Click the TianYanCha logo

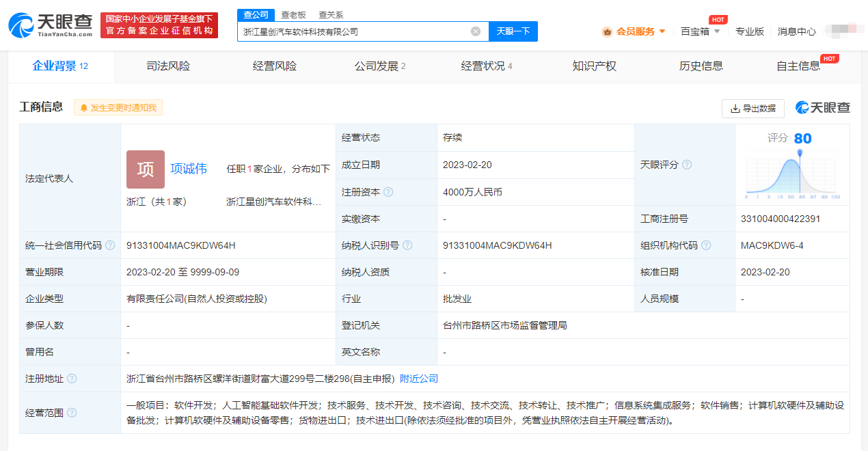pos(51,25)
